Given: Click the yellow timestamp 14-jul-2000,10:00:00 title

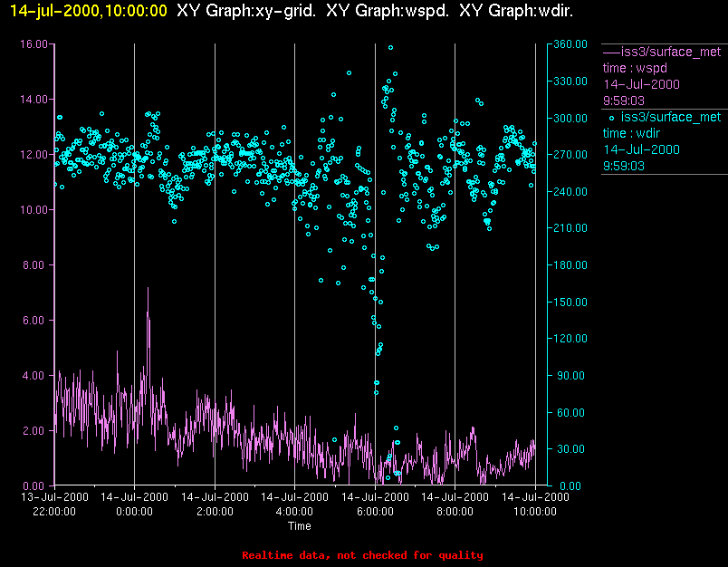Looking at the screenshot, I should click(88, 10).
